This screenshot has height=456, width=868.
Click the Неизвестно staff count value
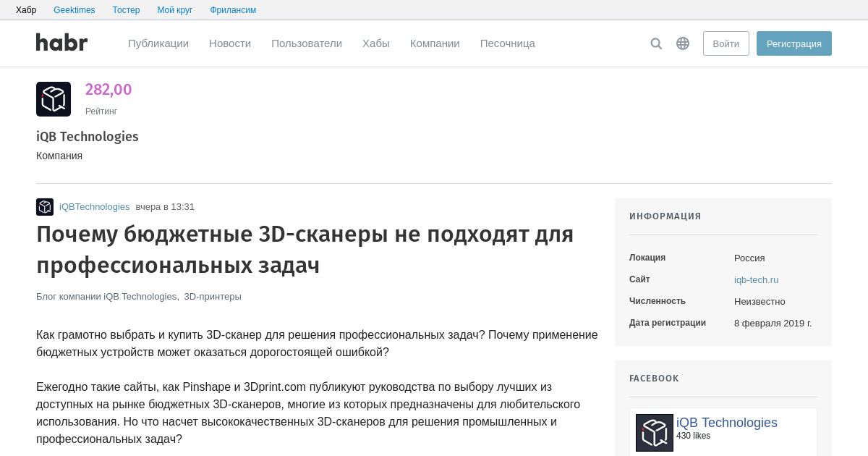click(759, 302)
